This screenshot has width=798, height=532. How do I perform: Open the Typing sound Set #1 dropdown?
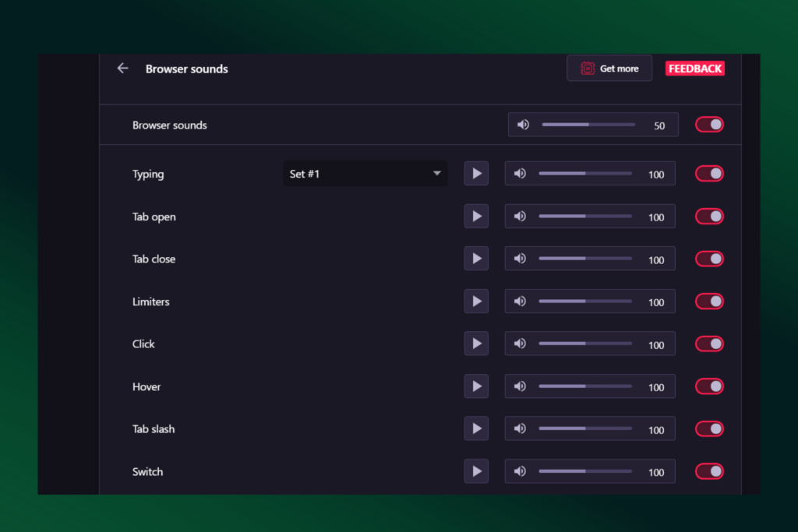coord(365,173)
